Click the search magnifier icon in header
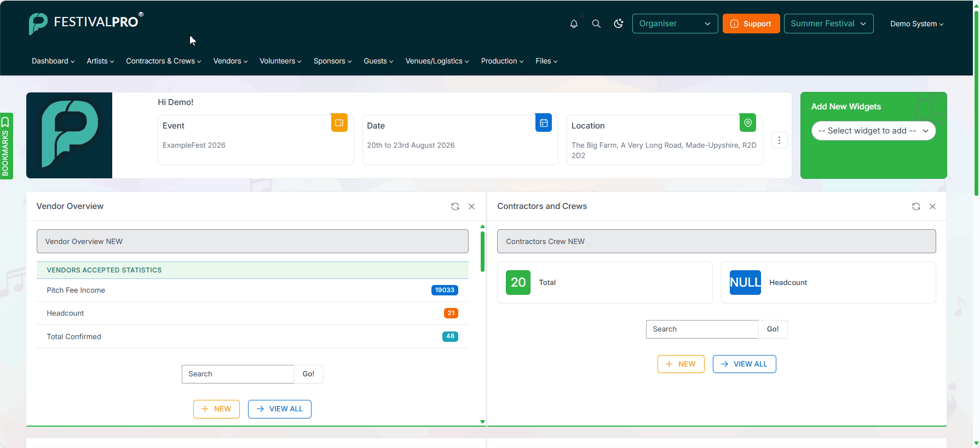Image resolution: width=980 pixels, height=448 pixels. point(596,24)
